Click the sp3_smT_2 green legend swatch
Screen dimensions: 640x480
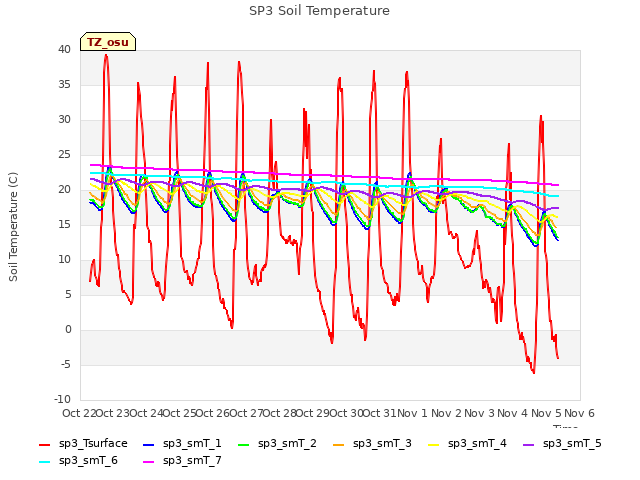pyautogui.click(x=244, y=444)
